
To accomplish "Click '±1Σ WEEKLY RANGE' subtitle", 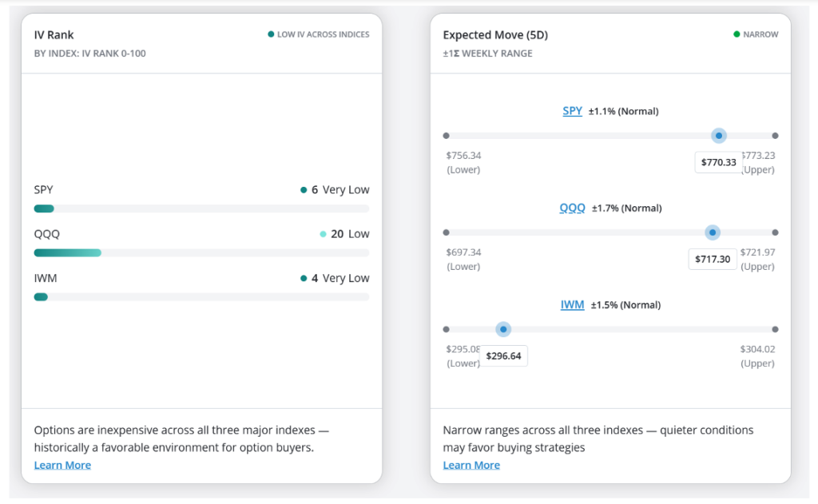I will click(x=488, y=54).
